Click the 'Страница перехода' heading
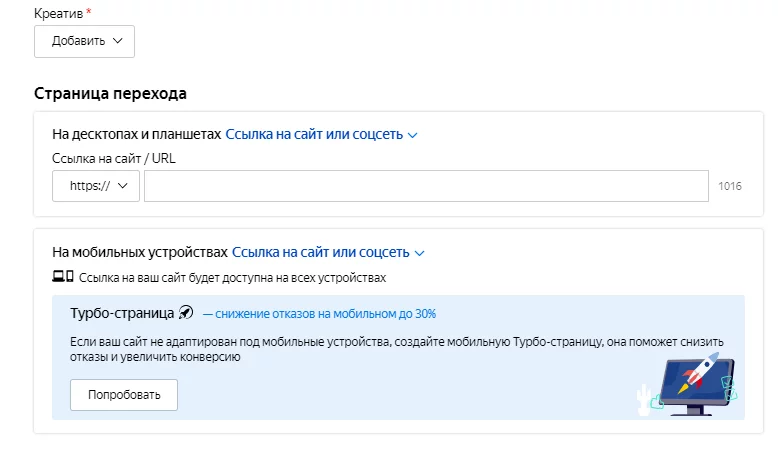 click(x=110, y=93)
